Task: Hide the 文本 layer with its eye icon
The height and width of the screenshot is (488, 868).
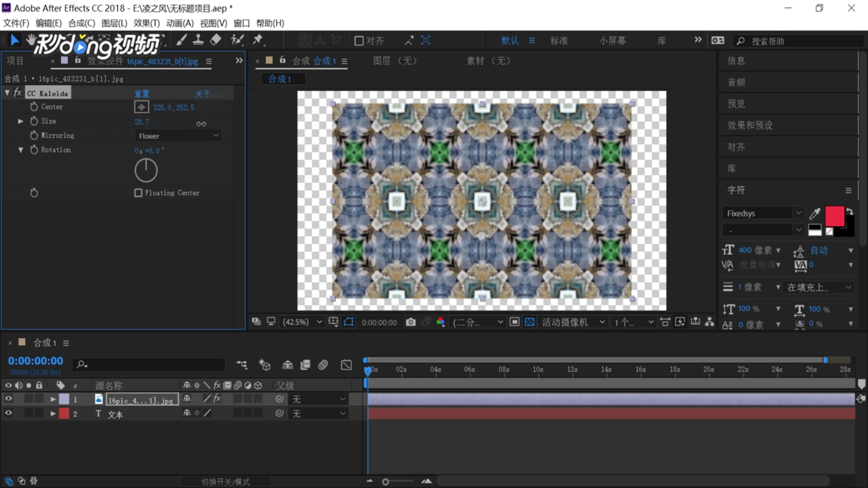Action: pos(8,413)
